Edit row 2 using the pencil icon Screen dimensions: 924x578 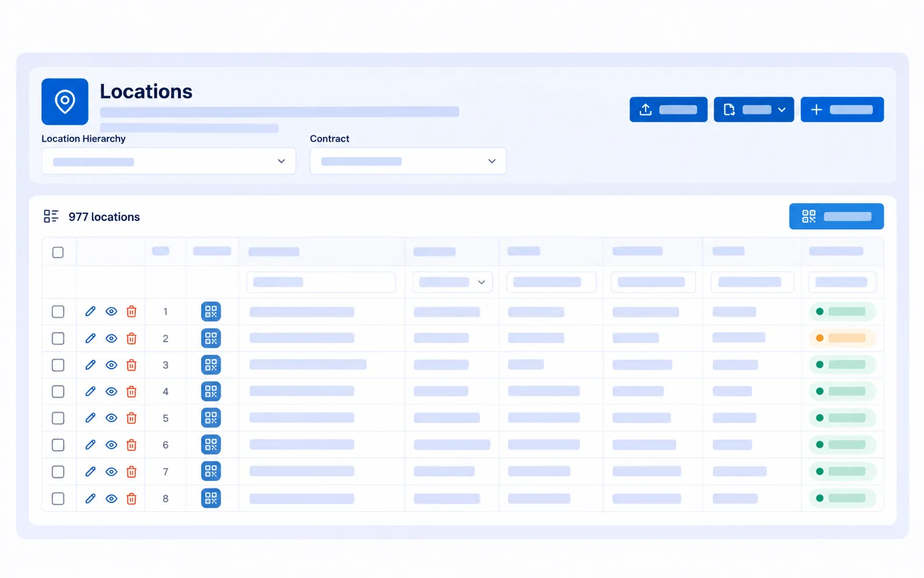[x=90, y=339]
